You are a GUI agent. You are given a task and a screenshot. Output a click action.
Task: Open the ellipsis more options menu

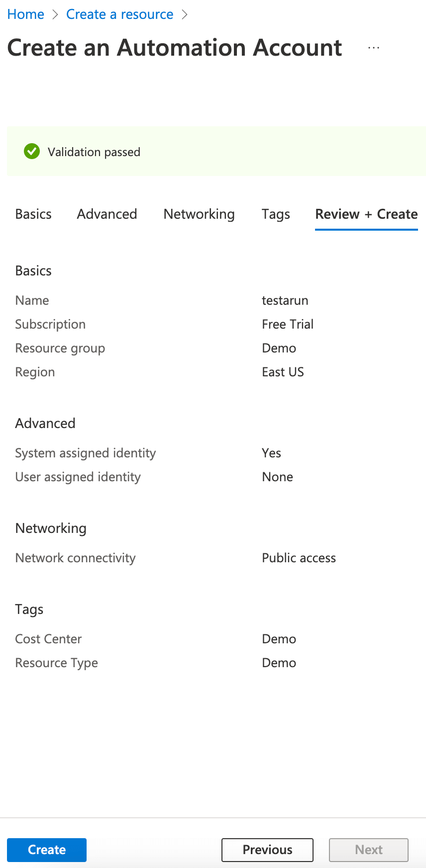pos(374,48)
